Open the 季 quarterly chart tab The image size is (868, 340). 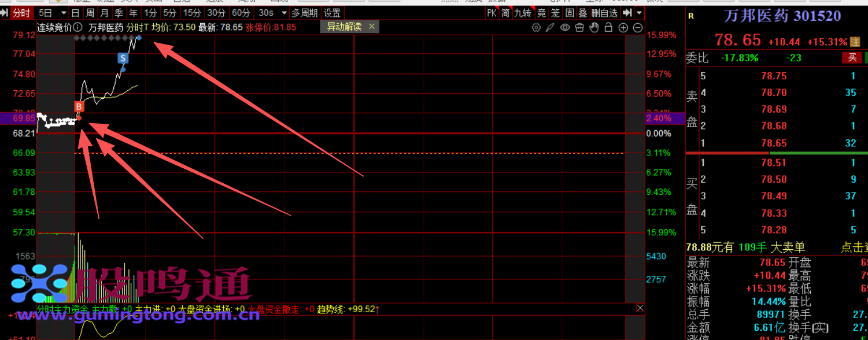(119, 13)
